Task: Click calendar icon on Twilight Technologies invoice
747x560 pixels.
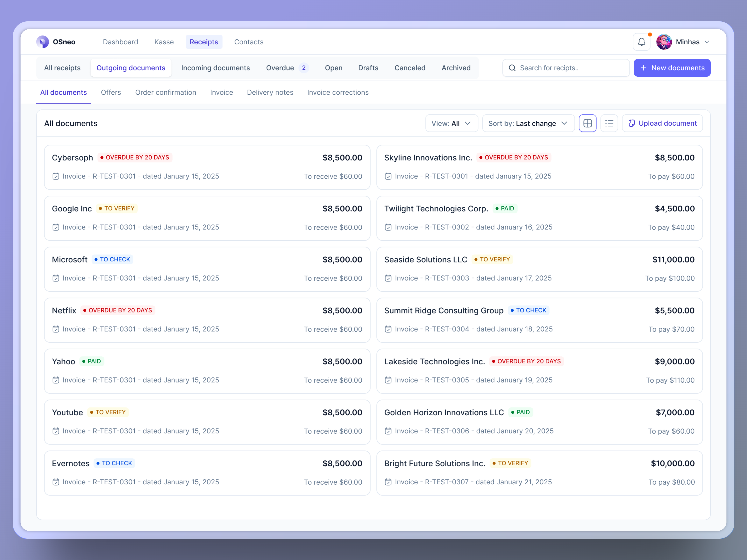Action: click(388, 227)
